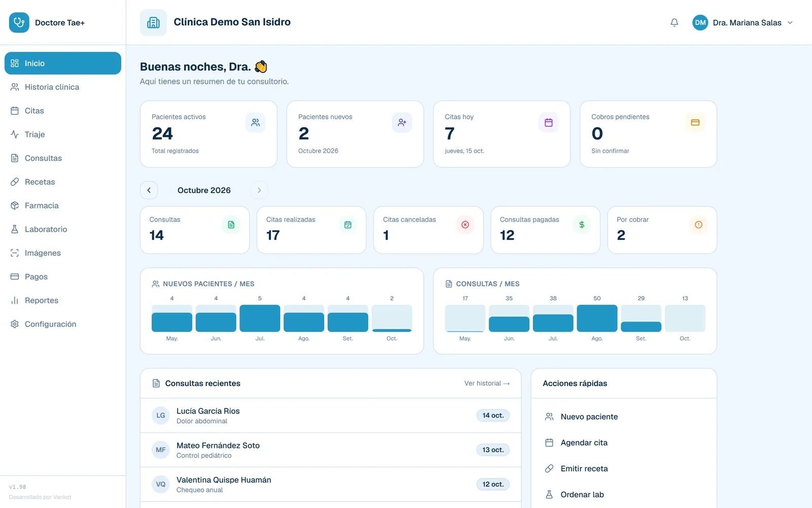Click the Ver historial link
The height and width of the screenshot is (508, 812).
tap(487, 384)
